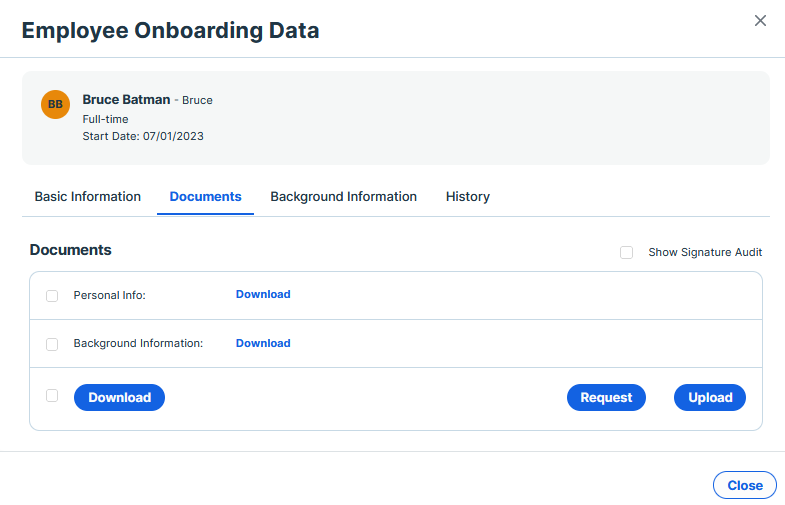
Task: Click the blue Download button
Action: click(119, 397)
